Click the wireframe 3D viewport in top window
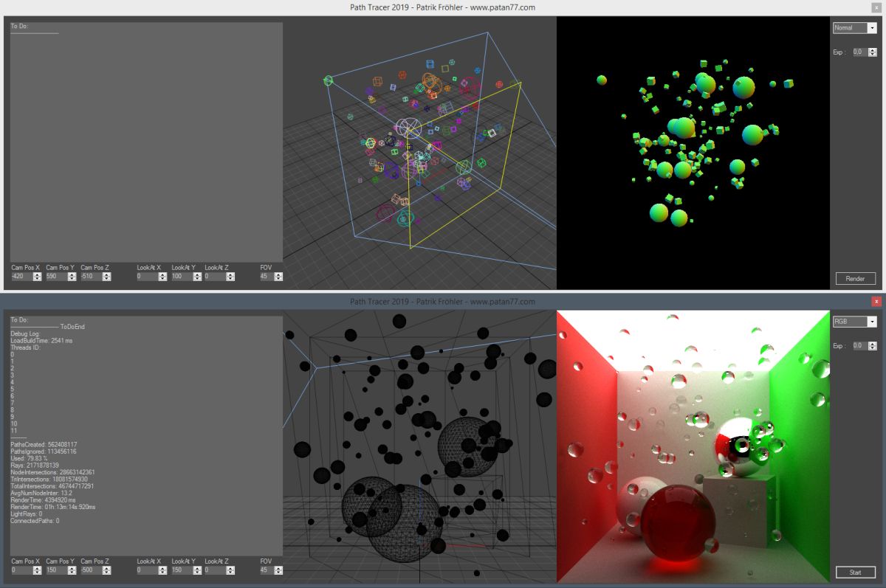 [x=419, y=153]
